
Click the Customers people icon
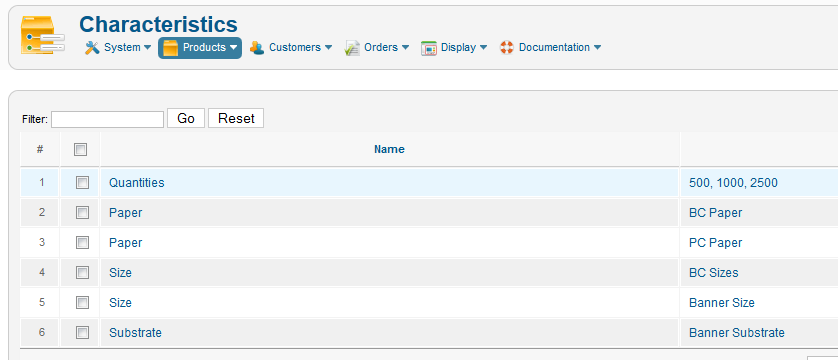(x=257, y=48)
